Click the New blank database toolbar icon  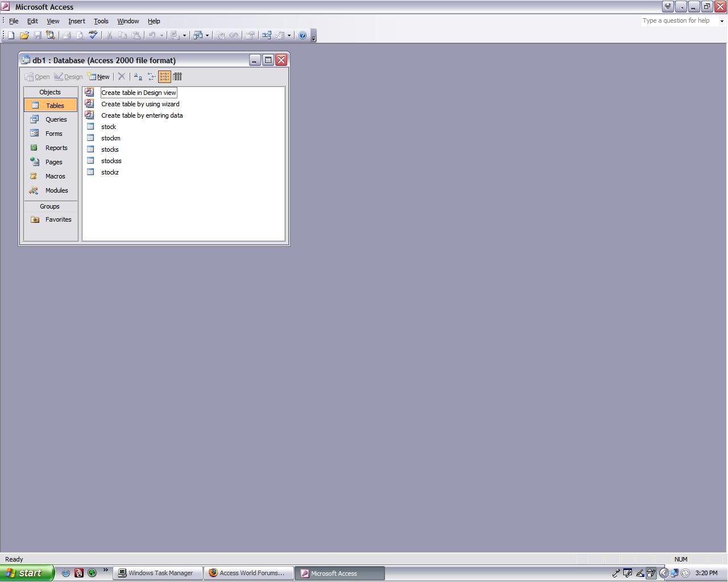pyautogui.click(x=11, y=35)
